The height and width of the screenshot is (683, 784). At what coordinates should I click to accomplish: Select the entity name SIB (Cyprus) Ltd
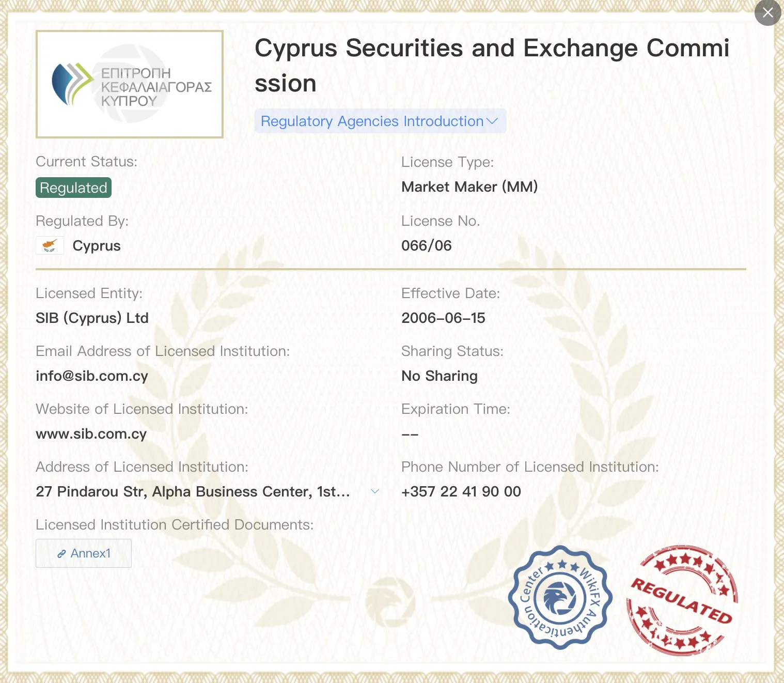click(92, 318)
